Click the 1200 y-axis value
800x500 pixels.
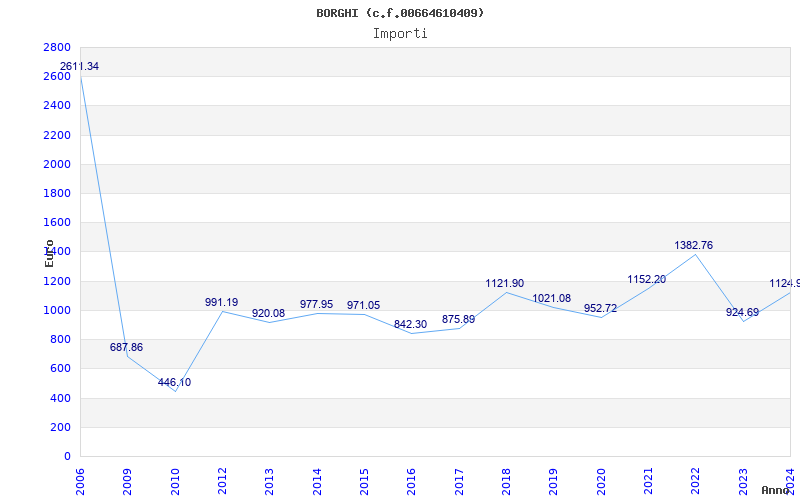click(x=57, y=281)
